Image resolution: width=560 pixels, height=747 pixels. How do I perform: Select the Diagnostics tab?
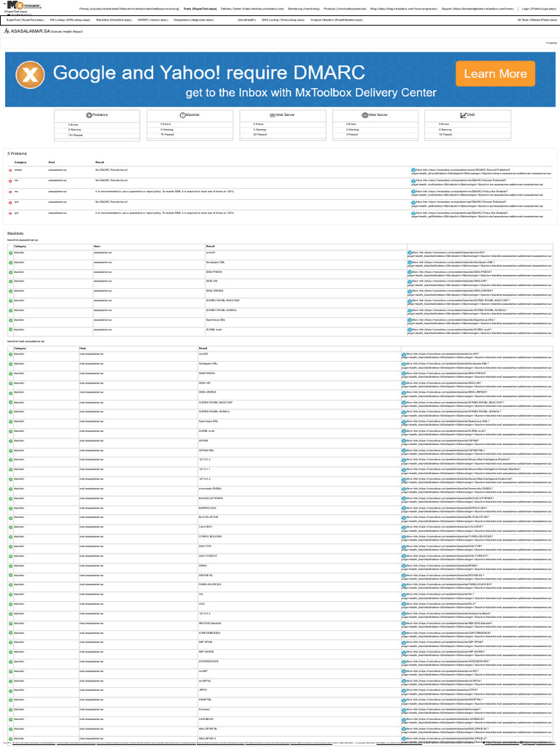(194, 20)
